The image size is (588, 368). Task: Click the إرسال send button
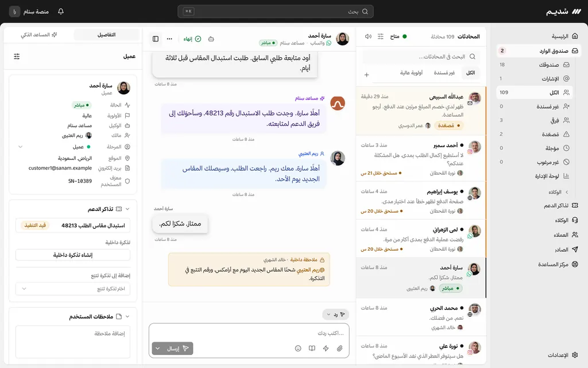coord(178,348)
